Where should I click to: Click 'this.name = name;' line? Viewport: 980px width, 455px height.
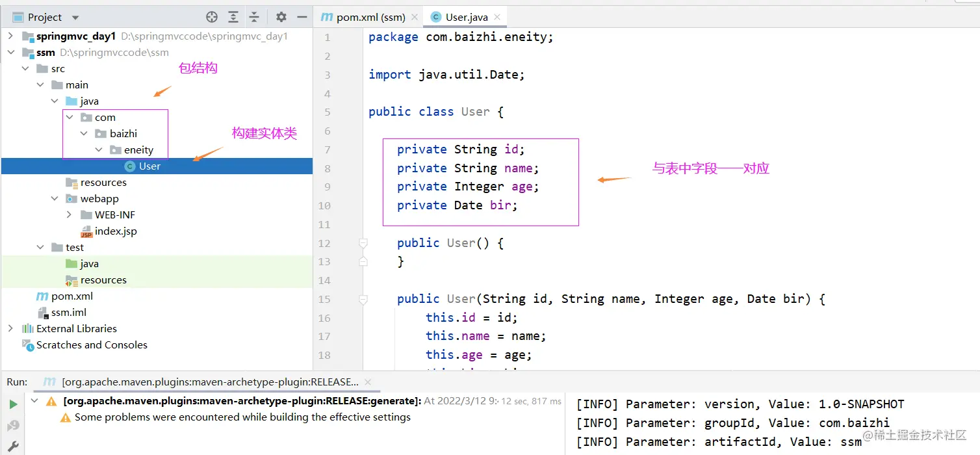tap(486, 336)
